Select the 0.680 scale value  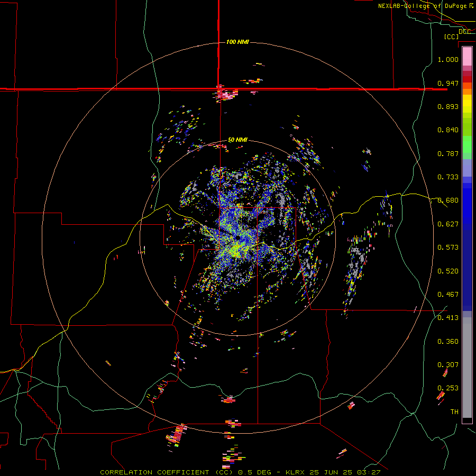tap(448, 200)
